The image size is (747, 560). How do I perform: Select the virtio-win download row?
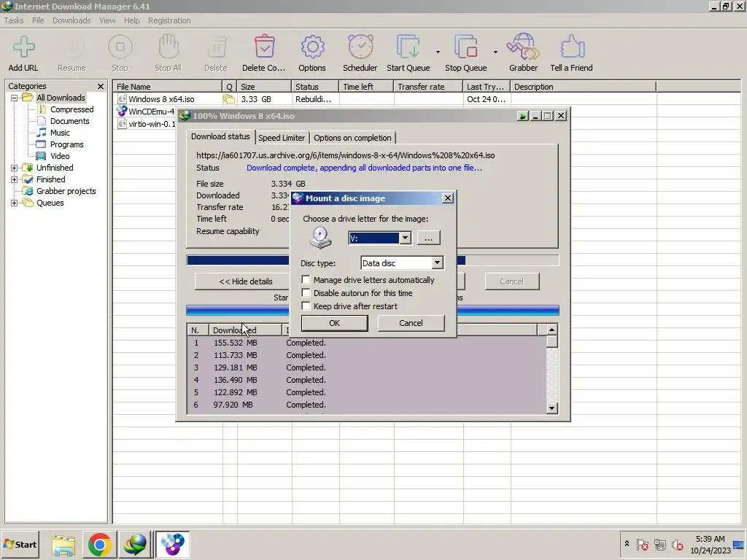(146, 124)
